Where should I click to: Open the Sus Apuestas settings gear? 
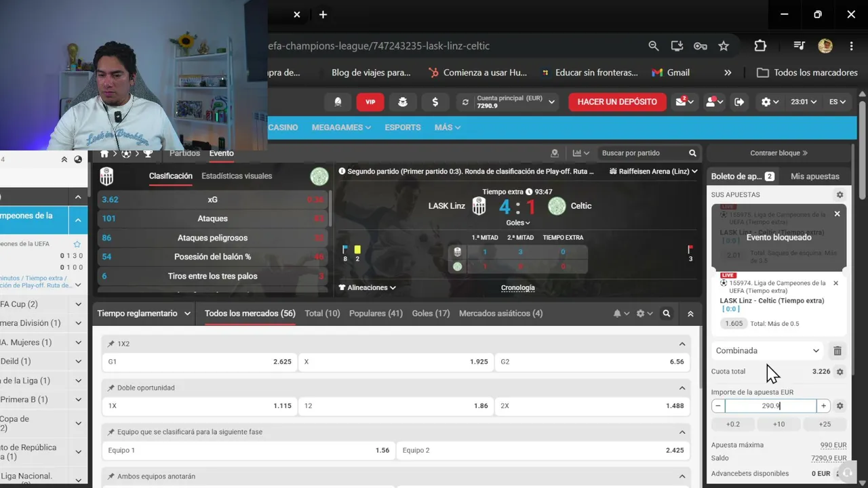tap(840, 195)
